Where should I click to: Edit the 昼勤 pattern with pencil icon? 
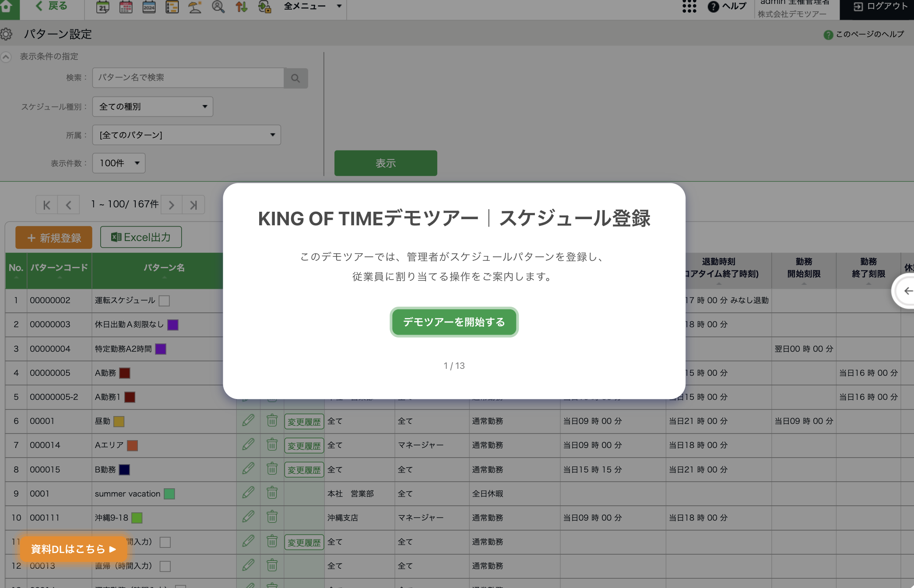(x=248, y=421)
